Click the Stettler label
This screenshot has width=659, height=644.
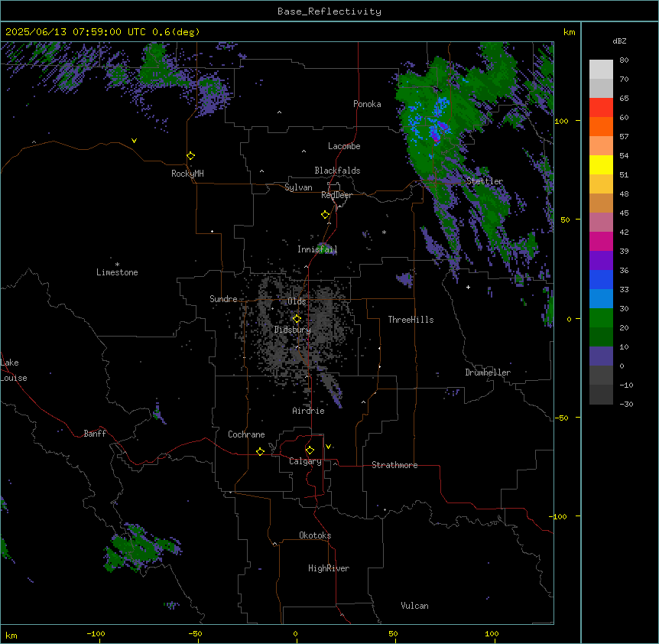pos(485,181)
